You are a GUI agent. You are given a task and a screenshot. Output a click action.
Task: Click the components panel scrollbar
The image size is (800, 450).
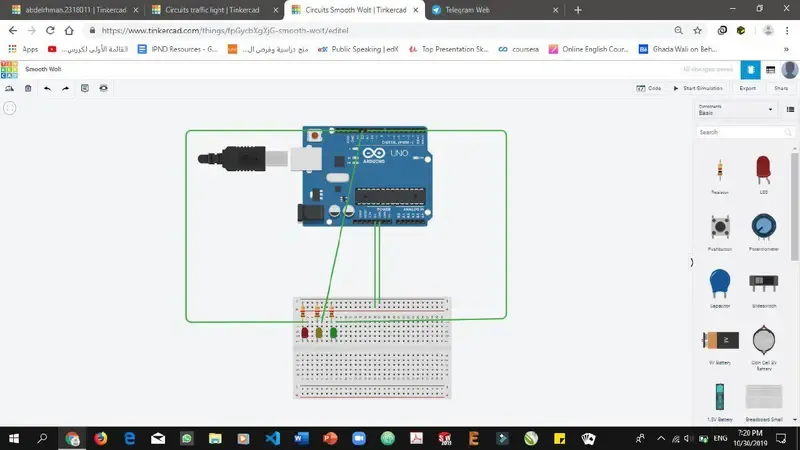click(x=797, y=250)
